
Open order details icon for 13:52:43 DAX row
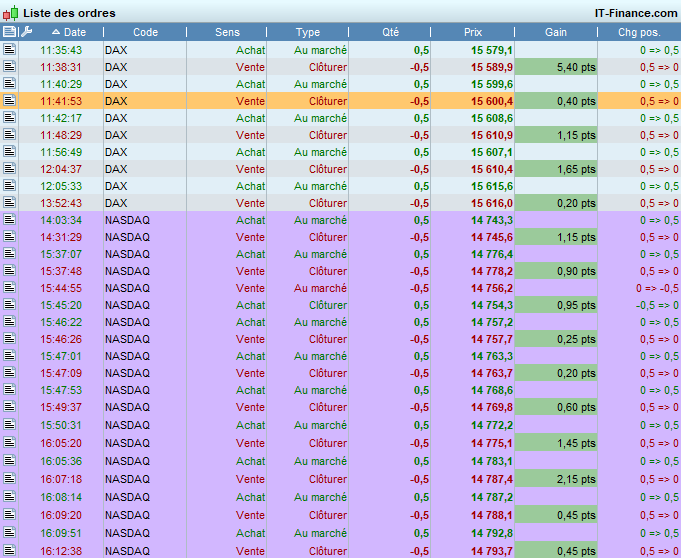point(9,202)
